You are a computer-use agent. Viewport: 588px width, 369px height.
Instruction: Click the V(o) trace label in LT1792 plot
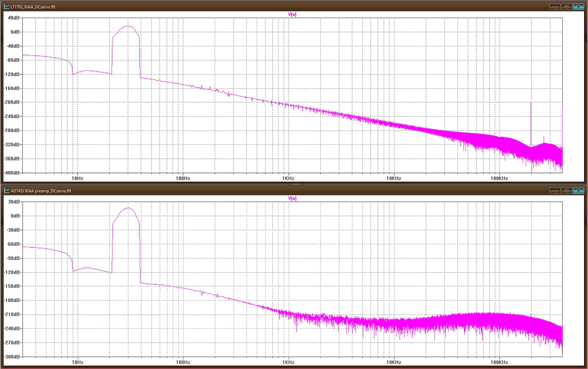(292, 15)
